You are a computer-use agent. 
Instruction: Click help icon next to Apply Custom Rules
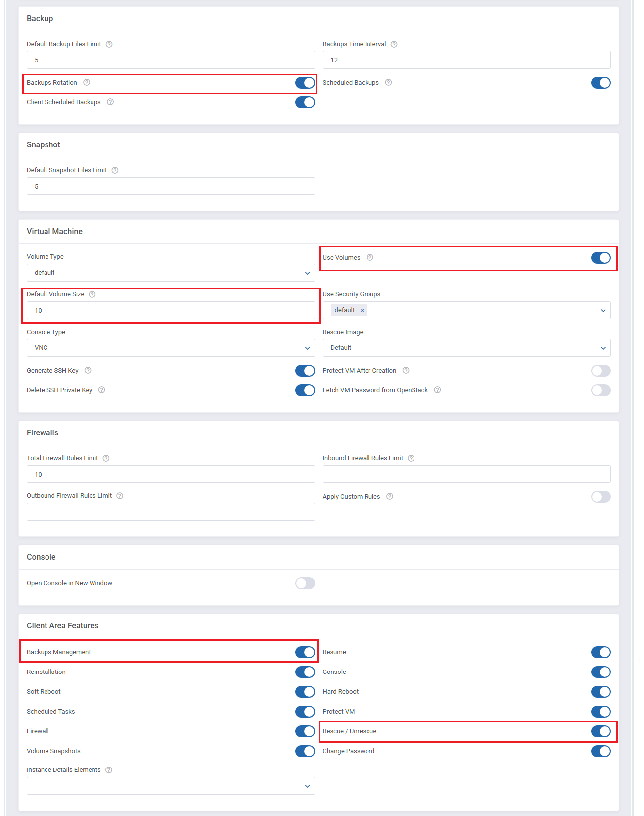(x=389, y=497)
